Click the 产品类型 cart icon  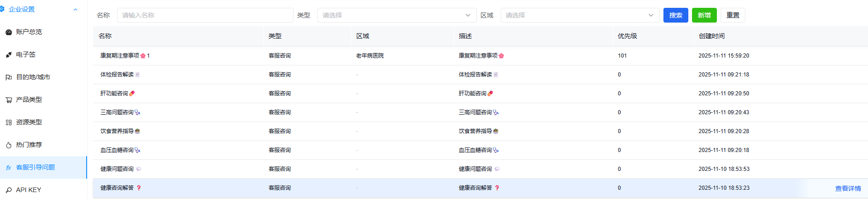click(x=9, y=100)
